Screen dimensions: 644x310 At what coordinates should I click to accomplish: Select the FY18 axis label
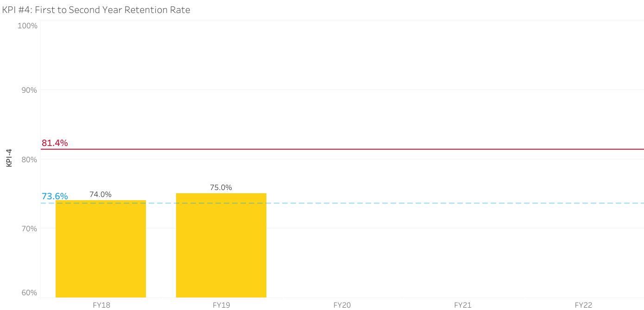[101, 305]
